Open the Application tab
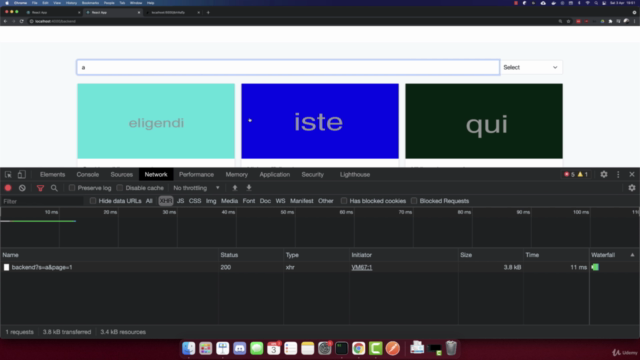Image resolution: width=640 pixels, height=360 pixels. (275, 174)
